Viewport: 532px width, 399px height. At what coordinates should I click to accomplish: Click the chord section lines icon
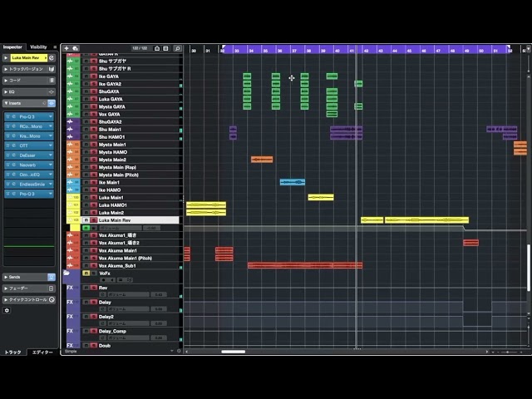[x=52, y=81]
